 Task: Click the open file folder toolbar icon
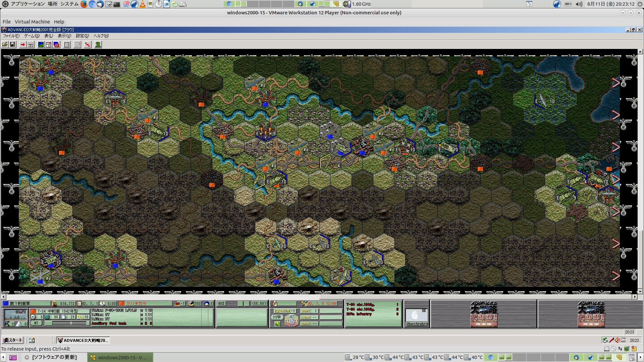point(5,45)
